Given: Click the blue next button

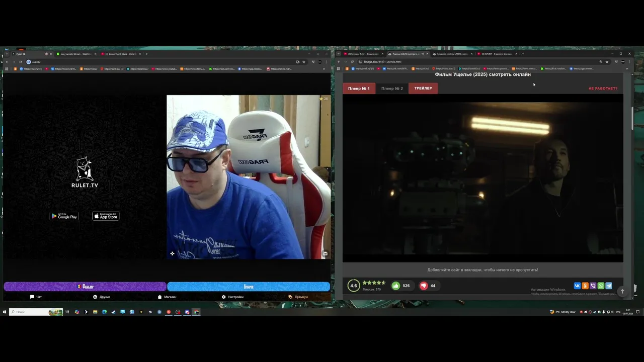Looking at the screenshot, I should coord(249,287).
